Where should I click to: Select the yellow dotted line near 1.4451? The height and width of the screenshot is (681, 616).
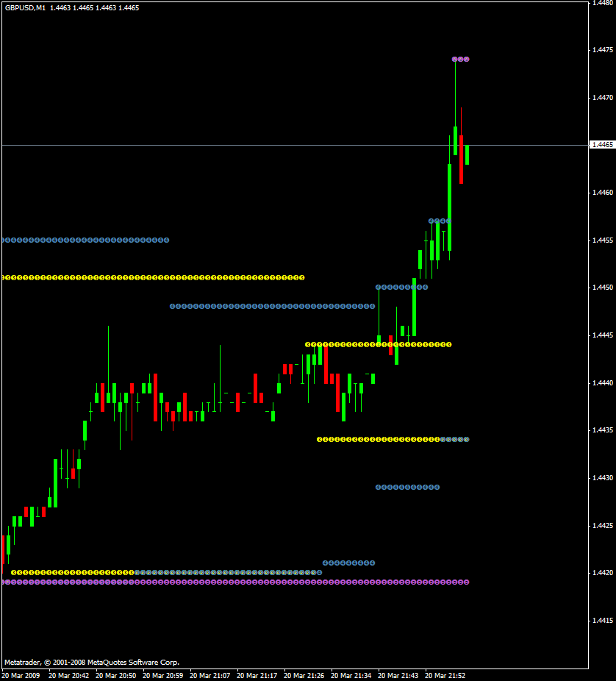pos(153,277)
